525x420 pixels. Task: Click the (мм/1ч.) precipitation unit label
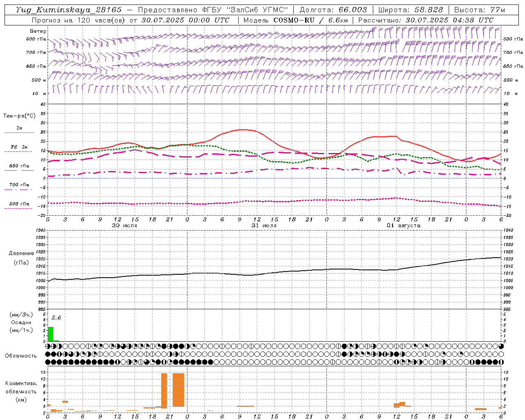tap(21, 330)
